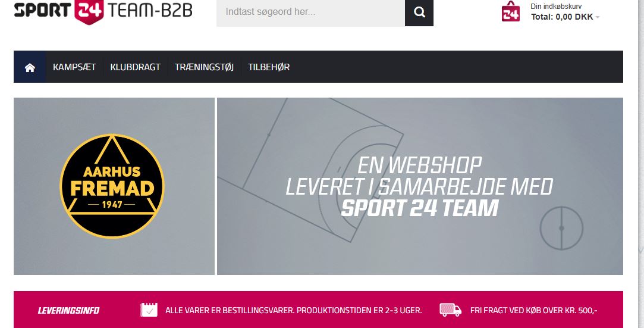
Task: Click the 'Produktionstiden er 2-3 uger' notice
Action: 359,310
